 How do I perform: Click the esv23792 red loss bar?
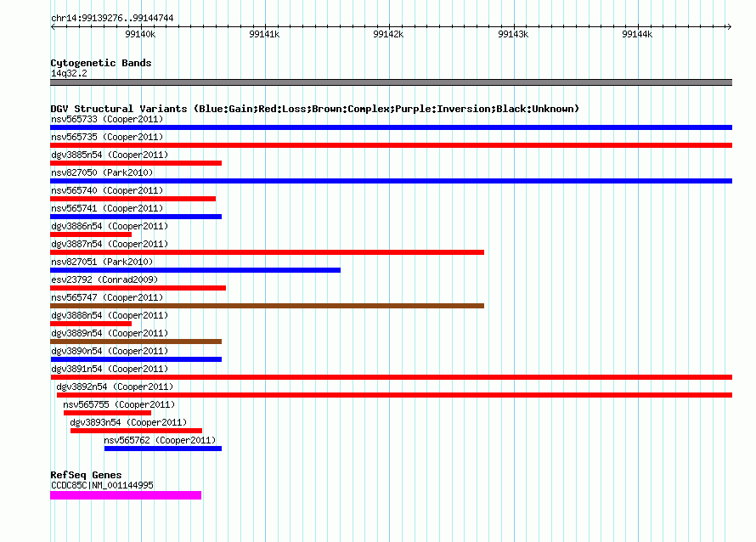pos(138,288)
